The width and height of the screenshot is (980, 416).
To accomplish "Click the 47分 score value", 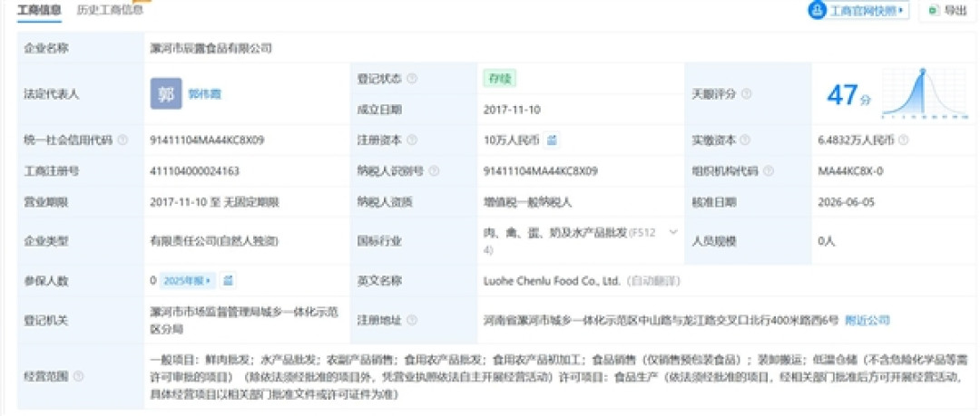I will coord(848,95).
